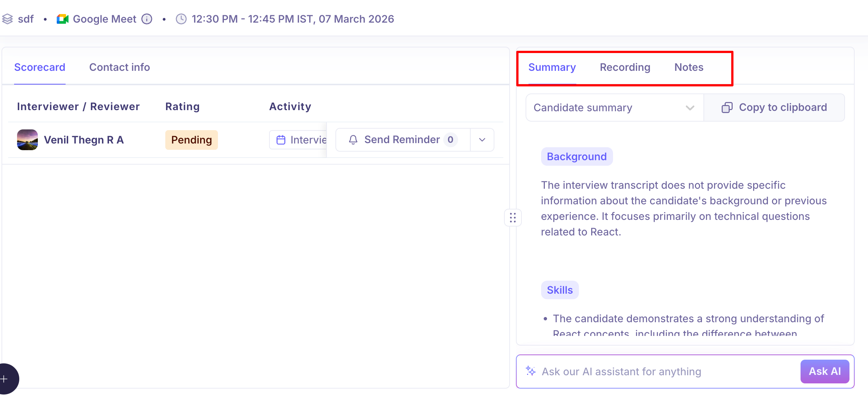The height and width of the screenshot is (396, 868).
Task: Click the Google Meet logo icon
Action: pyautogui.click(x=63, y=19)
